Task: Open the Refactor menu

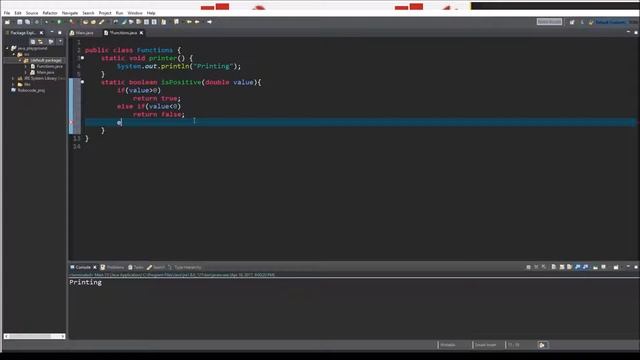Action: [x=50, y=13]
